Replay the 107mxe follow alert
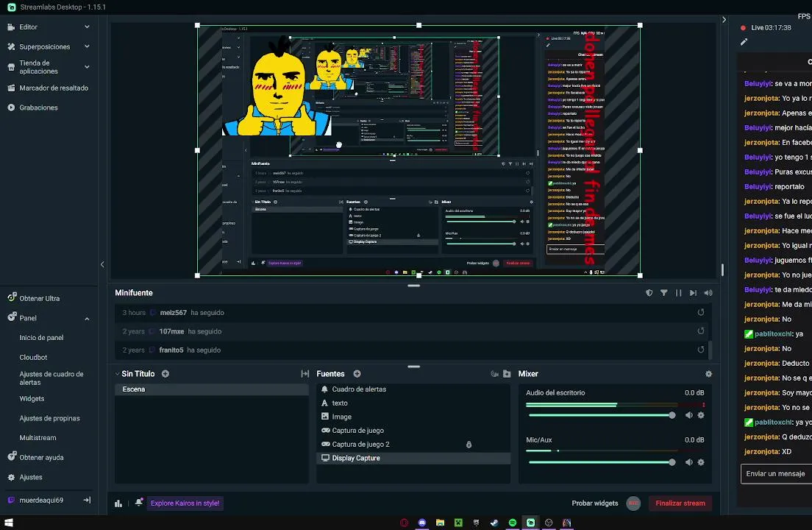 (x=701, y=331)
